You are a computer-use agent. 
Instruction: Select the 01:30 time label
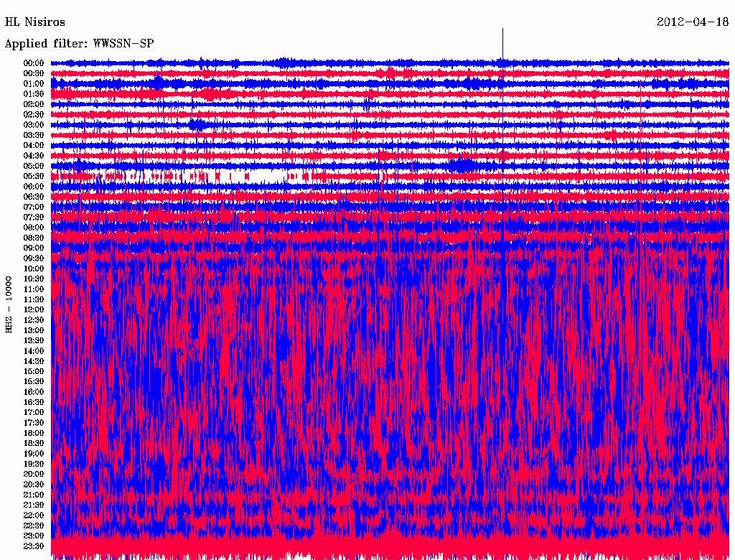(x=33, y=94)
